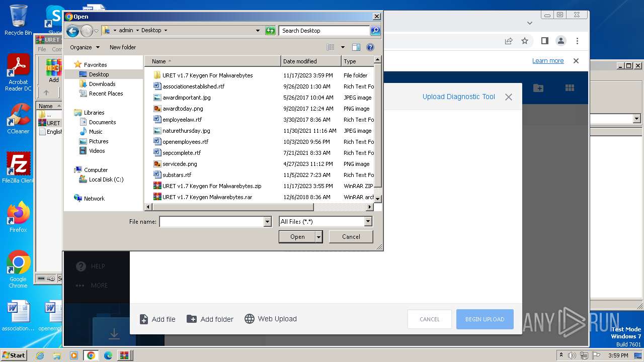The width and height of the screenshot is (644, 362).
Task: Click the green refresh button beside address bar
Action: pos(270,31)
